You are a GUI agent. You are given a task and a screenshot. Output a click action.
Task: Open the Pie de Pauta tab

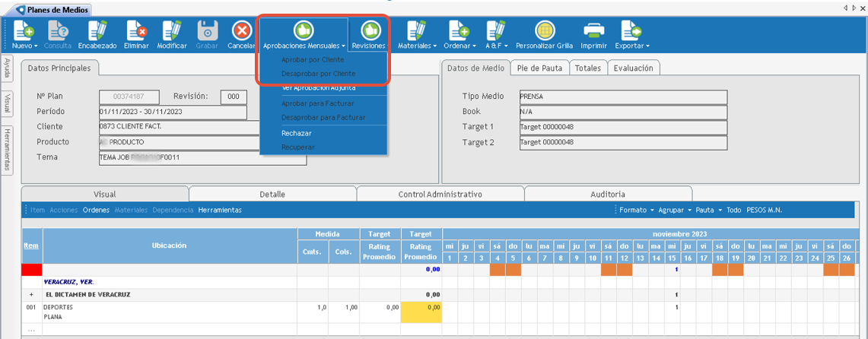(539, 68)
